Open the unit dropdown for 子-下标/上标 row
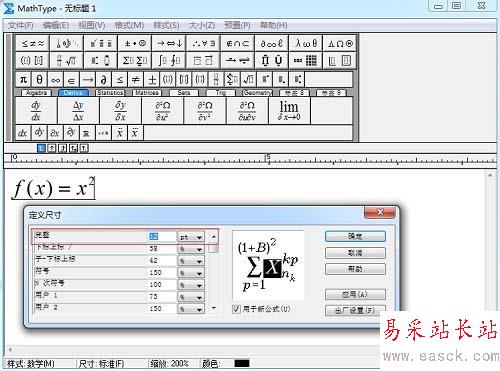The image size is (500, 371). point(191,261)
